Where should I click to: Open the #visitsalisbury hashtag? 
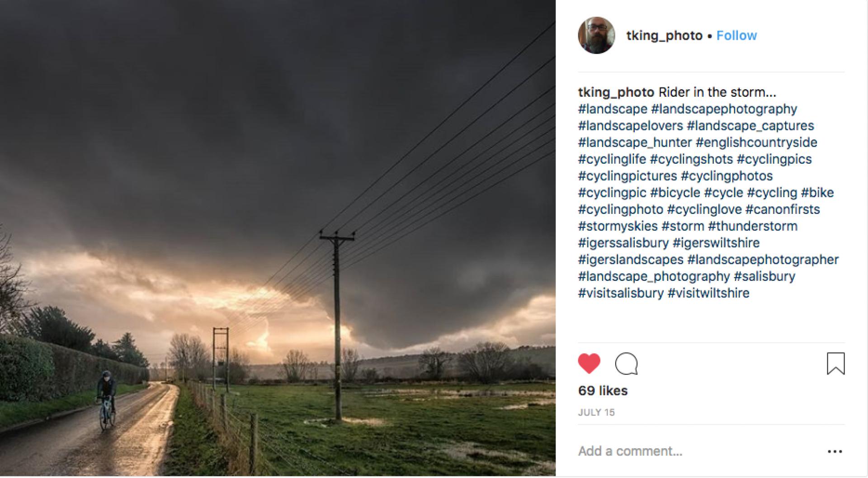coord(621,293)
